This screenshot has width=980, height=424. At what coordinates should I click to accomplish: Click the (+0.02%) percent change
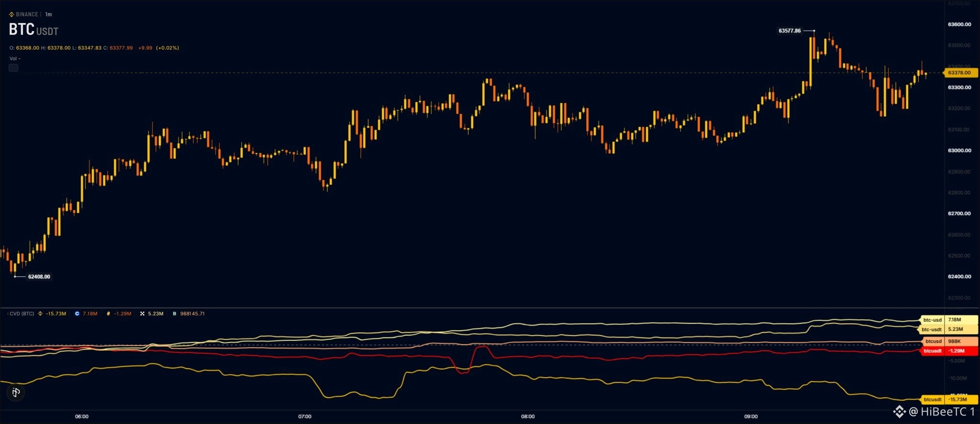[x=167, y=48]
